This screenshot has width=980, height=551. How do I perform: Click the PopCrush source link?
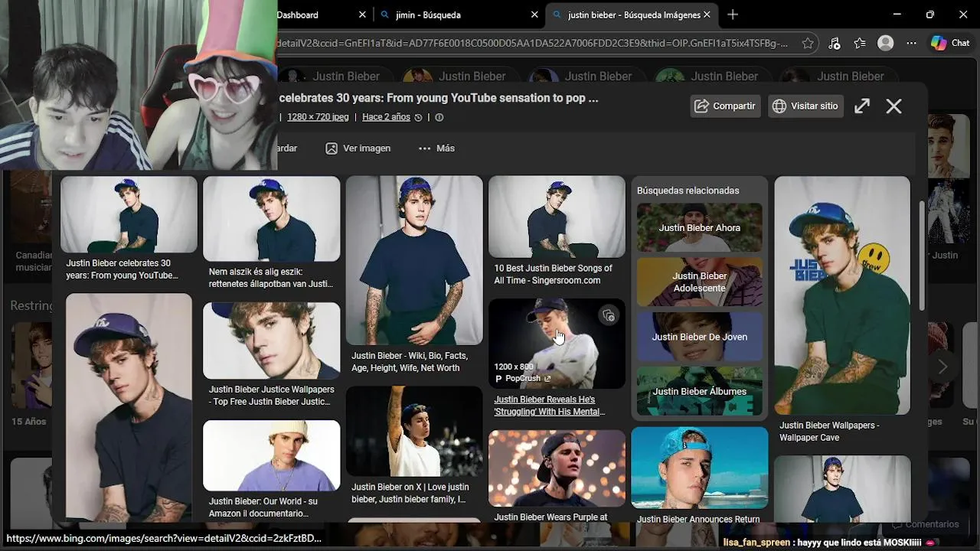pos(523,378)
